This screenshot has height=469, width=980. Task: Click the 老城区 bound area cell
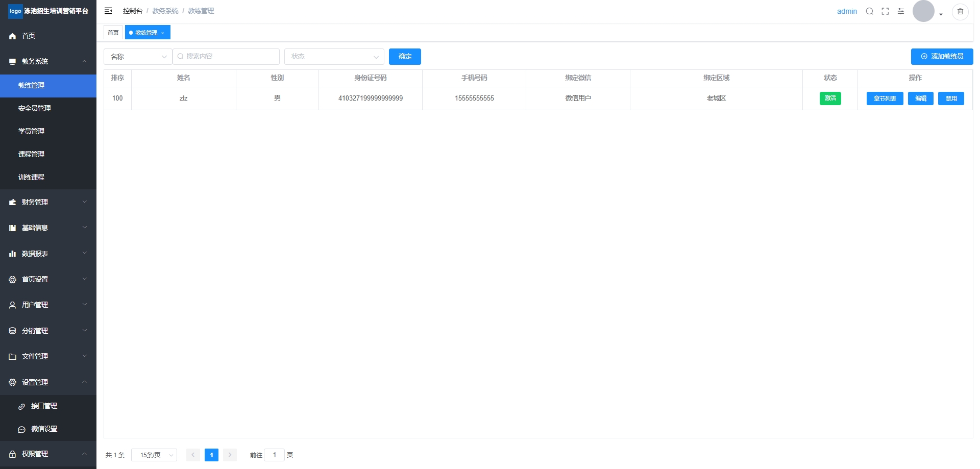click(x=716, y=98)
